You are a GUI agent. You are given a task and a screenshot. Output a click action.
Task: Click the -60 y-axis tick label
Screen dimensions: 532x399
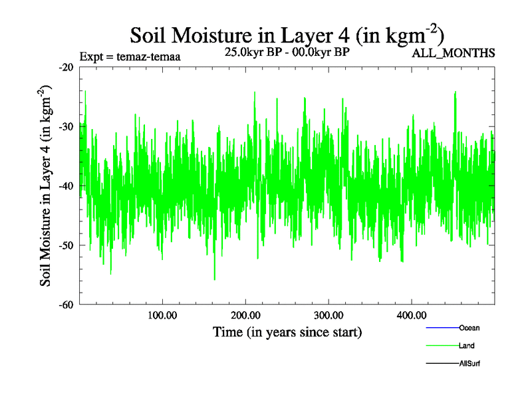coord(65,305)
